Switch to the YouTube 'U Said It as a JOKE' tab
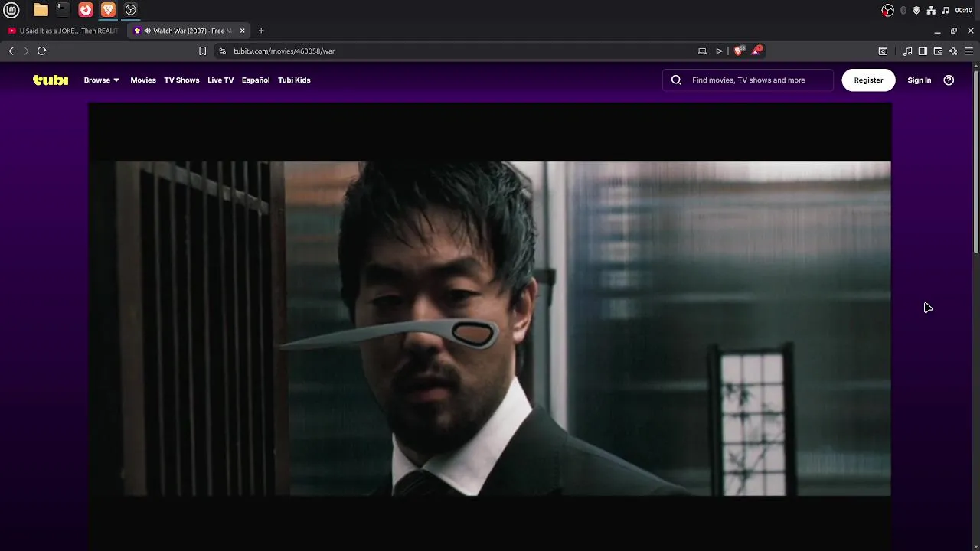 click(63, 31)
